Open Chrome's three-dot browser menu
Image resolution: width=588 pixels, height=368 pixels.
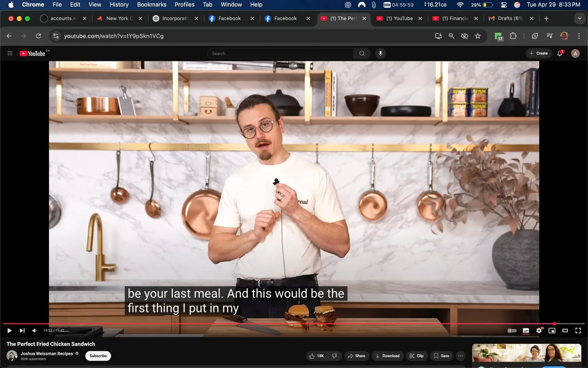[579, 36]
